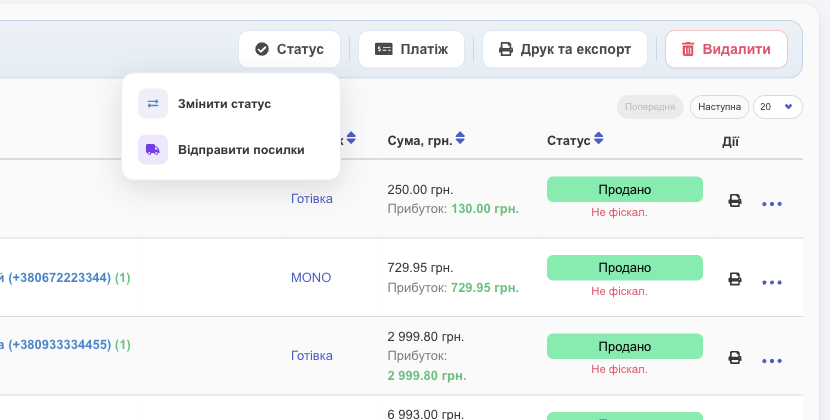Click the truck icon beside Відправити посилки

coord(153,149)
